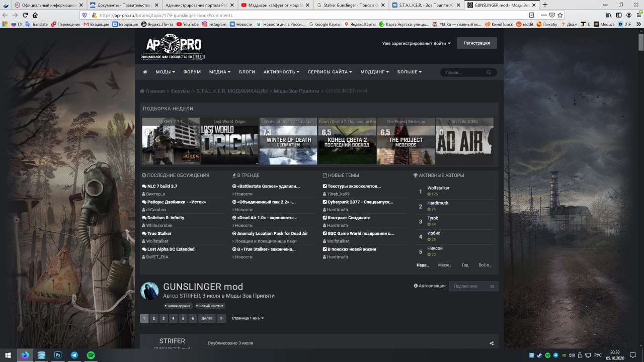Open the БЛОГИ menu item
Viewport: 644px width, 362px height.
(x=247, y=72)
